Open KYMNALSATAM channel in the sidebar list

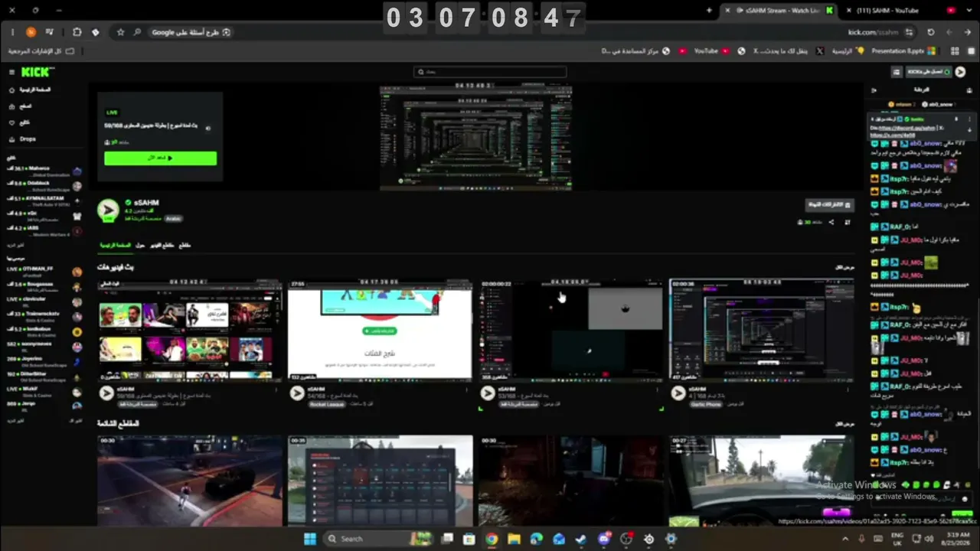coord(44,201)
